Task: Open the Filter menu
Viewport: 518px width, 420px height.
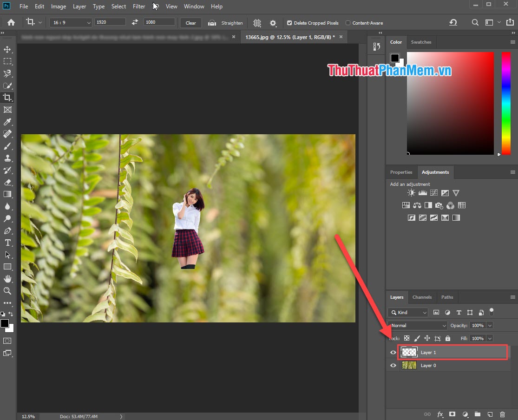Action: pos(139,6)
